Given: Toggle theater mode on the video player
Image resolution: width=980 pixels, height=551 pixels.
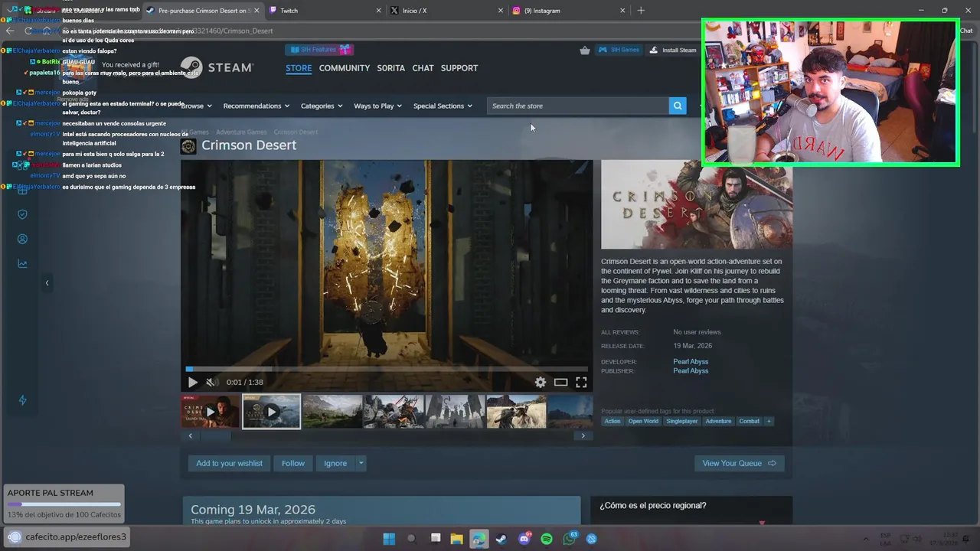Looking at the screenshot, I should [x=561, y=383].
